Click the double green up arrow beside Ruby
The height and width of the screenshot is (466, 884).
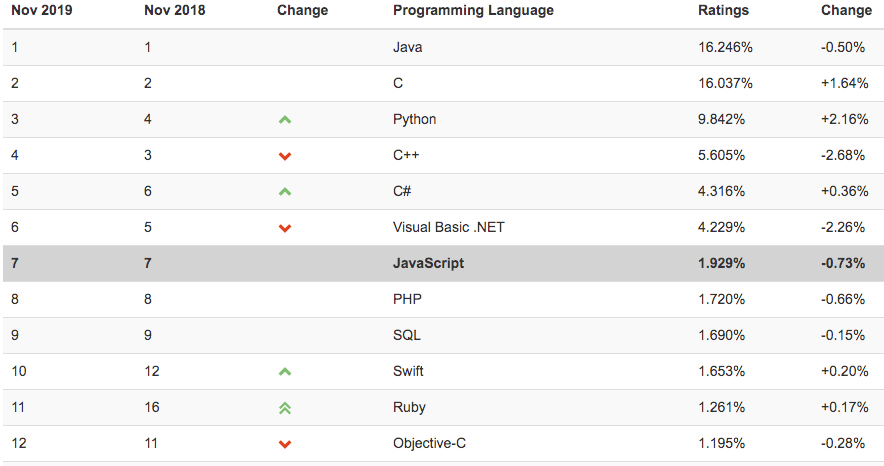pos(285,408)
